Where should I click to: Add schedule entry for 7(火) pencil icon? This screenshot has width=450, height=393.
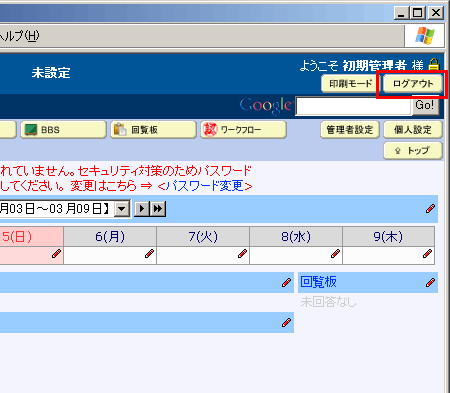242,254
